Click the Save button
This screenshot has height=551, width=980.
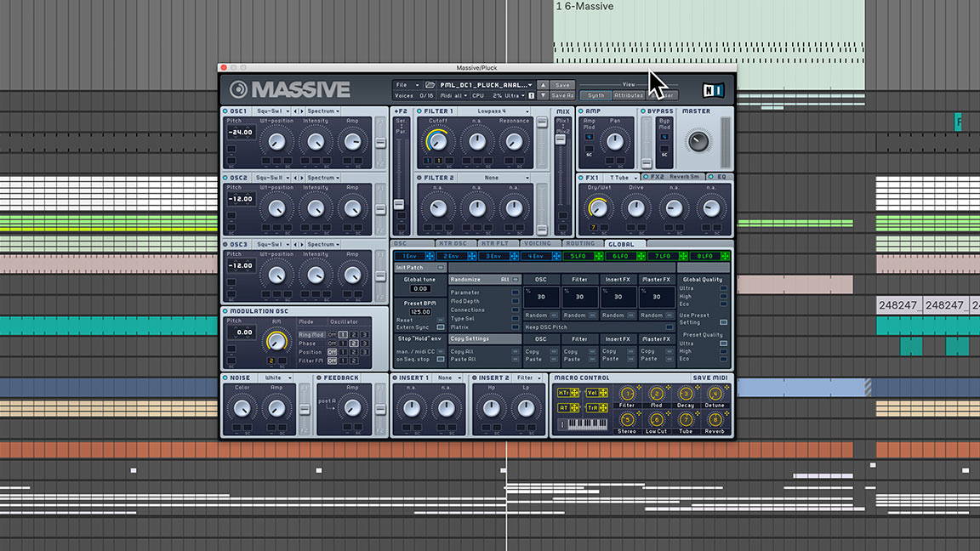pos(562,85)
